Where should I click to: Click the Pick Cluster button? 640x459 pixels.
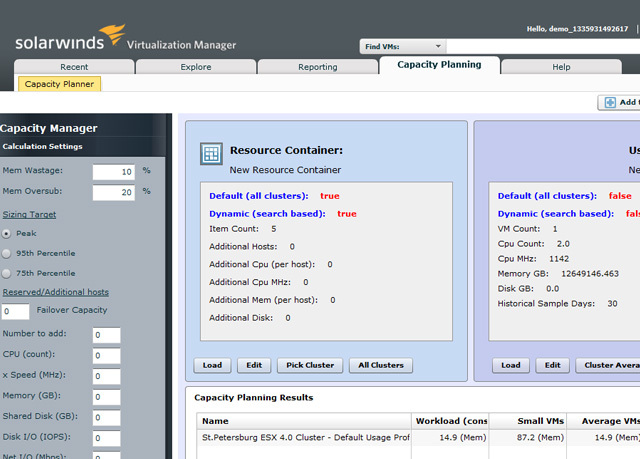click(x=310, y=365)
